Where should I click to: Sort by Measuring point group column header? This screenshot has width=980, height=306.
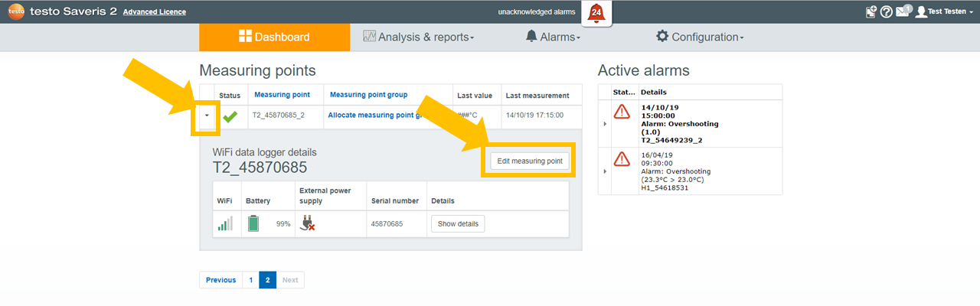(x=368, y=95)
